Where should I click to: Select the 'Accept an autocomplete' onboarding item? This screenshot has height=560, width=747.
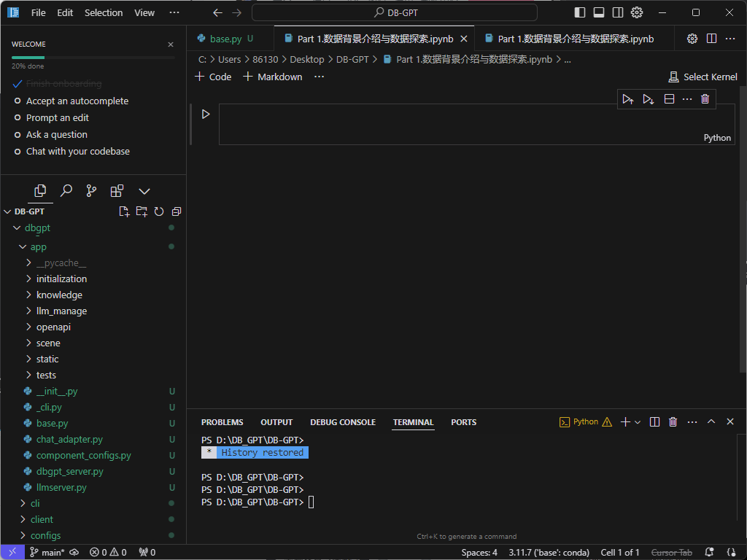coord(77,101)
